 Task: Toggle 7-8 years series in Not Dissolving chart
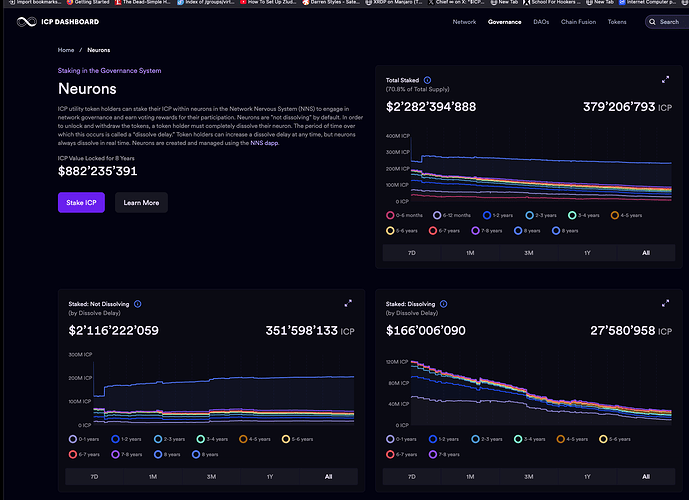tap(127, 454)
